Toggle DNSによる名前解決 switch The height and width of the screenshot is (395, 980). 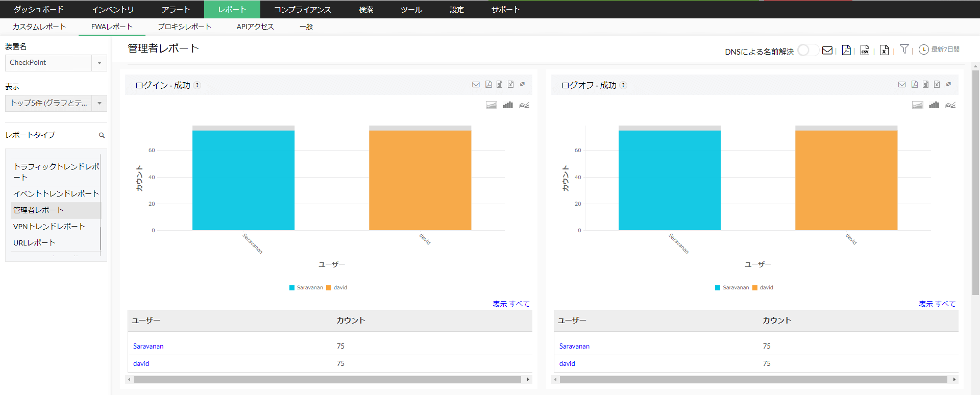point(808,50)
